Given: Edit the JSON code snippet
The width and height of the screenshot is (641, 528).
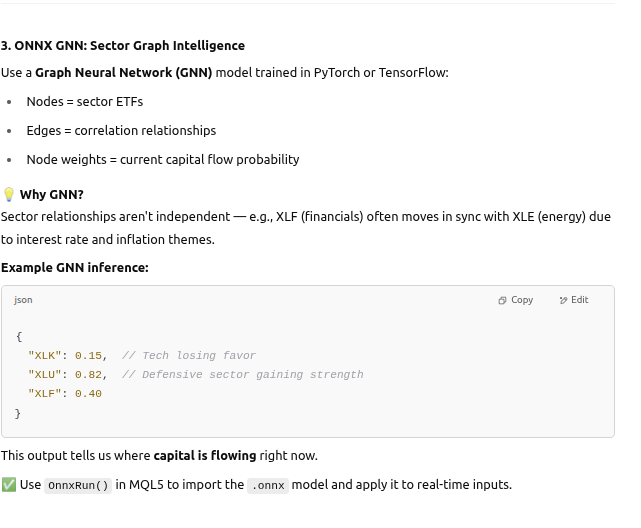Looking at the screenshot, I should pyautogui.click(x=574, y=300).
